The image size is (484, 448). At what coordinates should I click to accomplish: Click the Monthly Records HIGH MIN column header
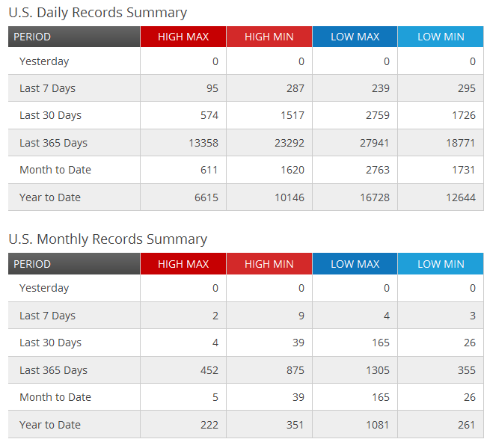(269, 264)
